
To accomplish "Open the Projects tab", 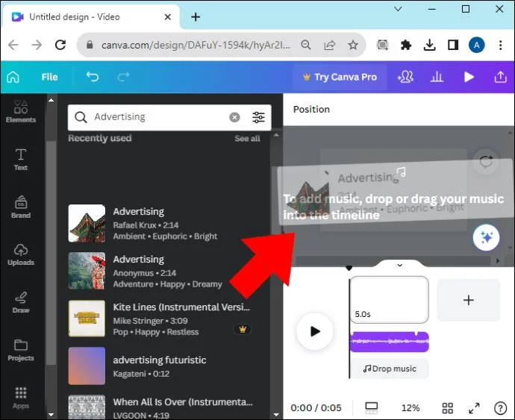I will 21,351.
